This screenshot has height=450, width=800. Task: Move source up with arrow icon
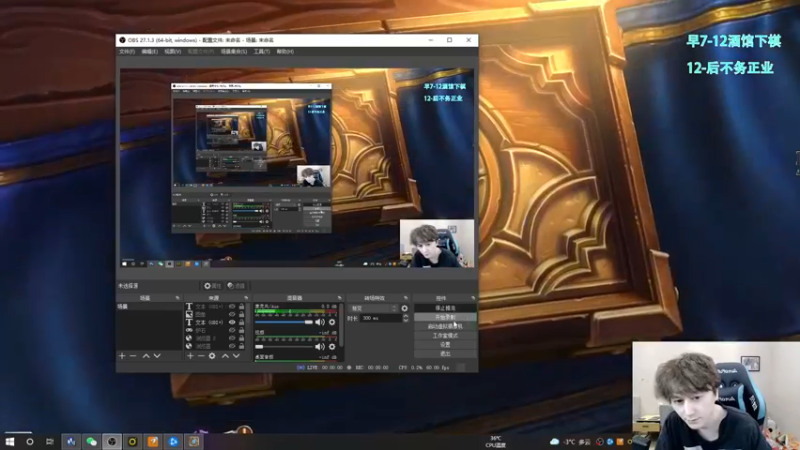(x=225, y=356)
